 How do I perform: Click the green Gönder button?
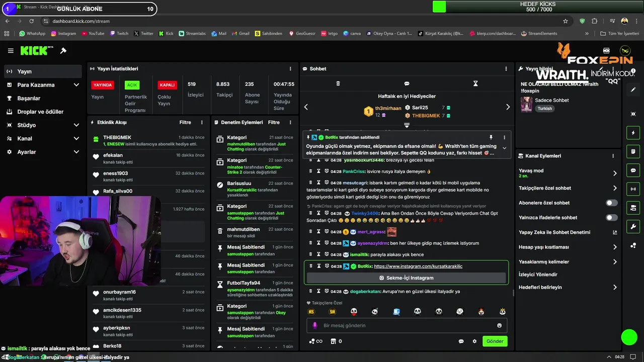(495, 341)
